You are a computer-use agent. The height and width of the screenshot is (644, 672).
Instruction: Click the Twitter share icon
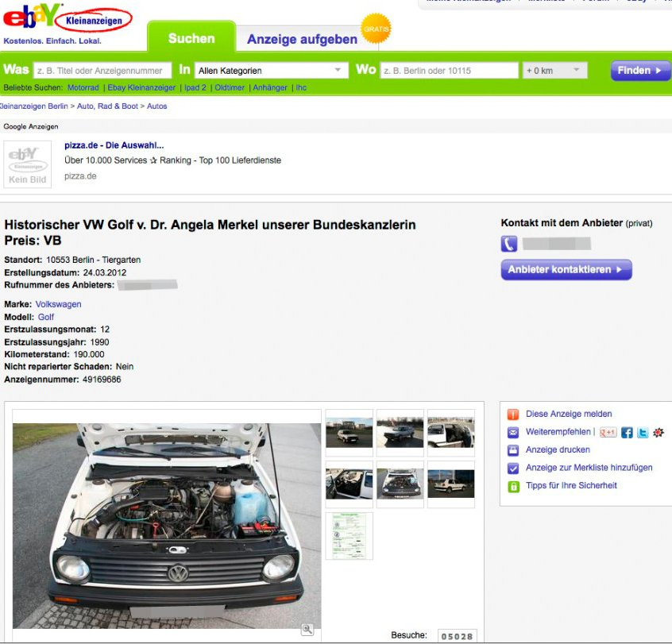pyautogui.click(x=643, y=433)
